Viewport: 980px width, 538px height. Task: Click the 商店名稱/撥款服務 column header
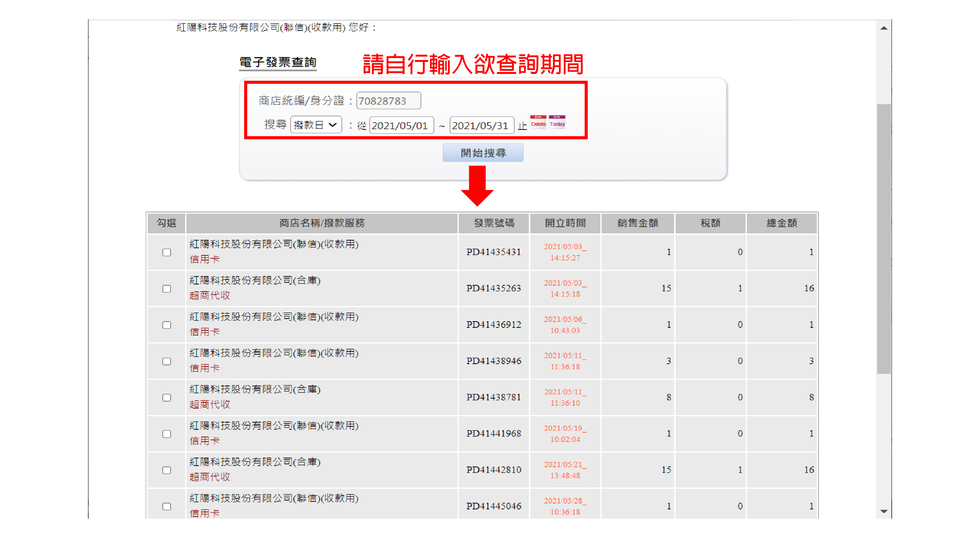tap(322, 223)
